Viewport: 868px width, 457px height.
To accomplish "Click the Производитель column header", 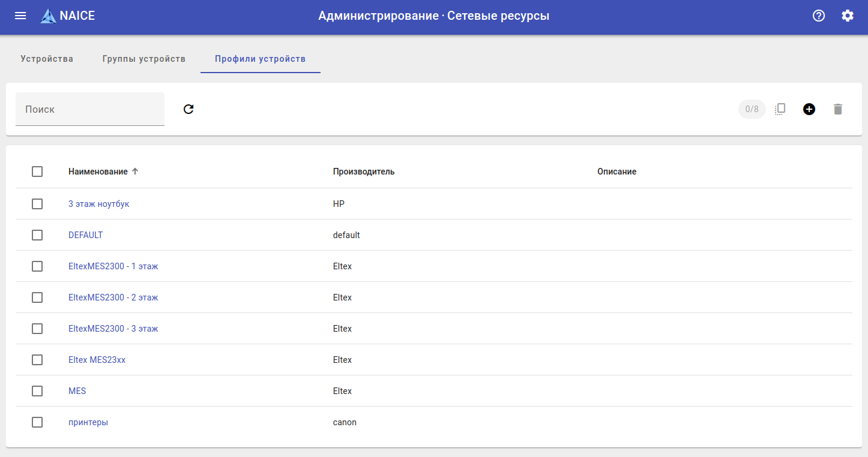I will 364,172.
